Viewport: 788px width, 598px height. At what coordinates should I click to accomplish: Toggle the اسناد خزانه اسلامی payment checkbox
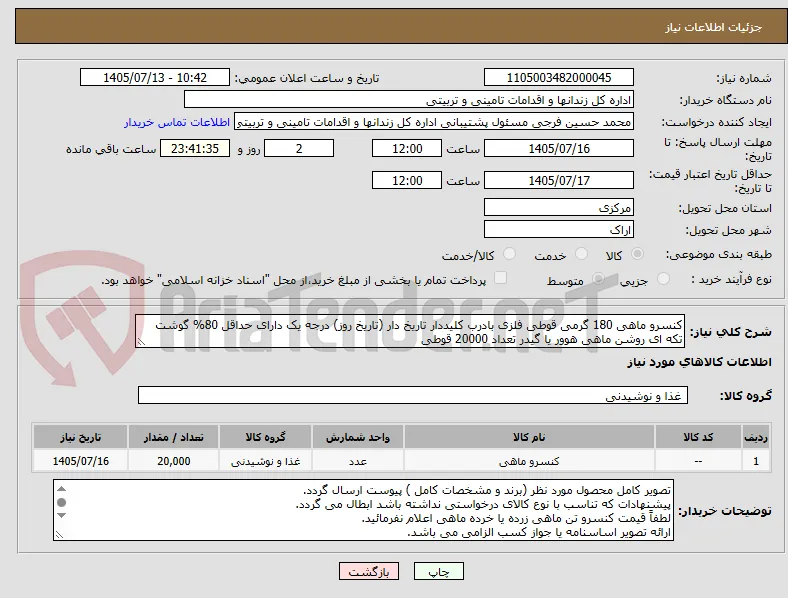[501, 278]
